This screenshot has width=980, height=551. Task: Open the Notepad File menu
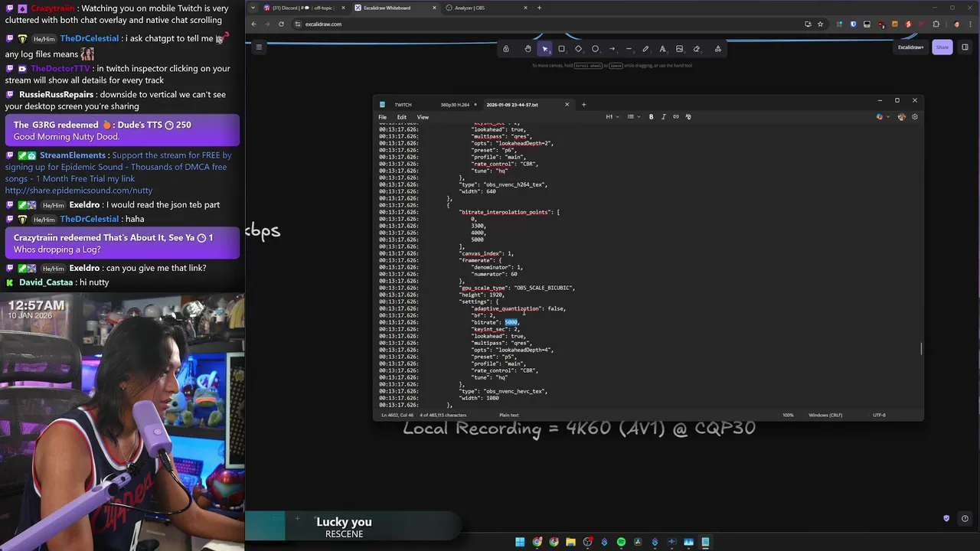[382, 117]
